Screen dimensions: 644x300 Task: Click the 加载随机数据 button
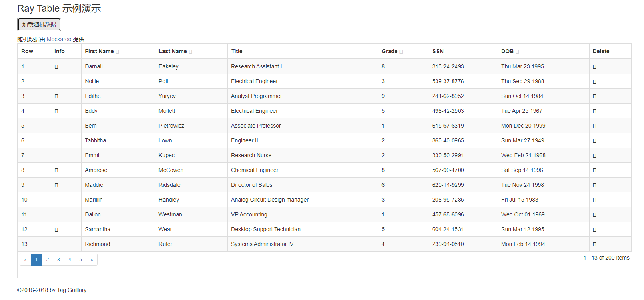click(39, 24)
